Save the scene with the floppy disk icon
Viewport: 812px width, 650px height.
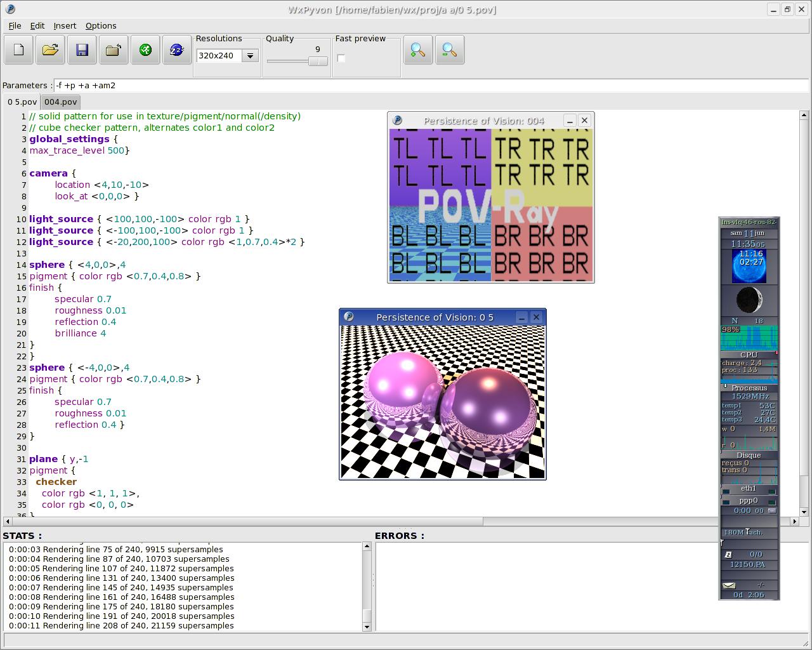(82, 50)
